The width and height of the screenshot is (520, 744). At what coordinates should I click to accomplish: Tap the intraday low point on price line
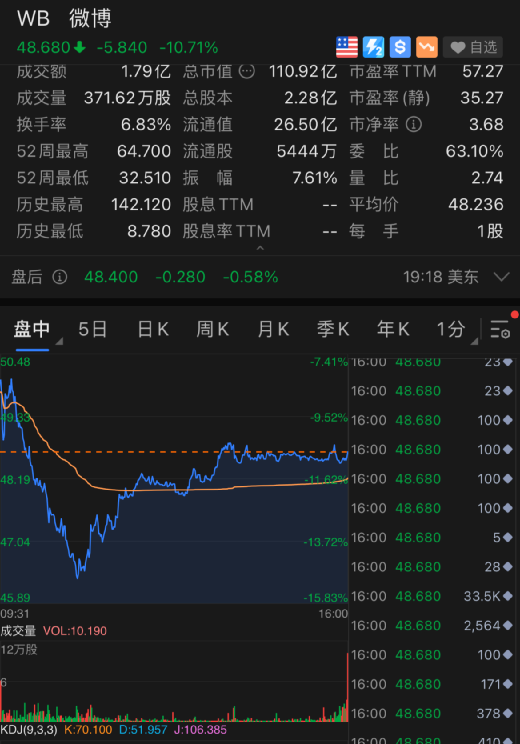[78, 577]
